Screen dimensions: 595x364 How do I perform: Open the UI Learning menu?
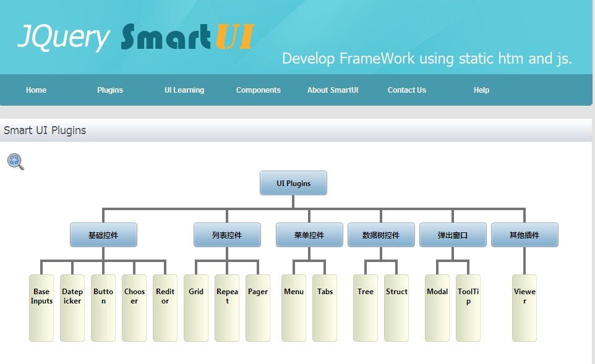184,90
